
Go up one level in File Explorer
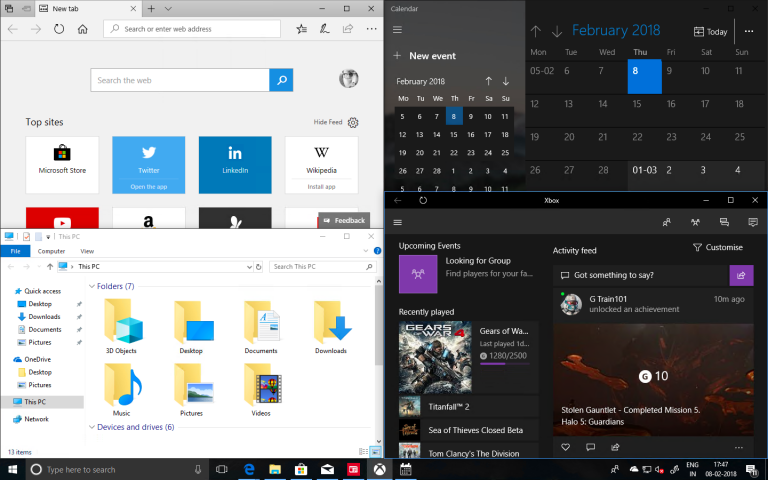click(50, 267)
